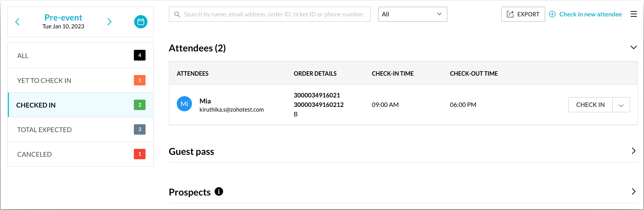
Task: Click Mia's avatar circle
Action: (184, 104)
